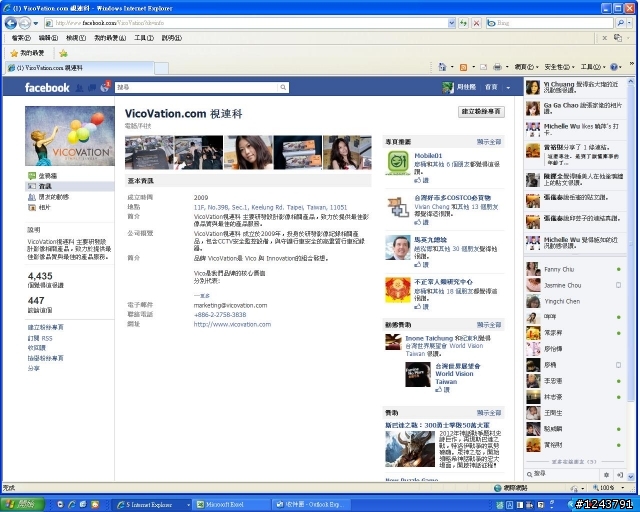Click the red stop loading X icon

tap(476, 23)
